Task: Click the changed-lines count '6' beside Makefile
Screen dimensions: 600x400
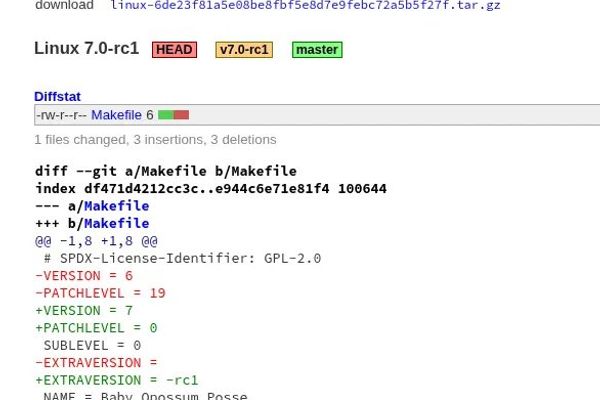Action: coord(150,115)
